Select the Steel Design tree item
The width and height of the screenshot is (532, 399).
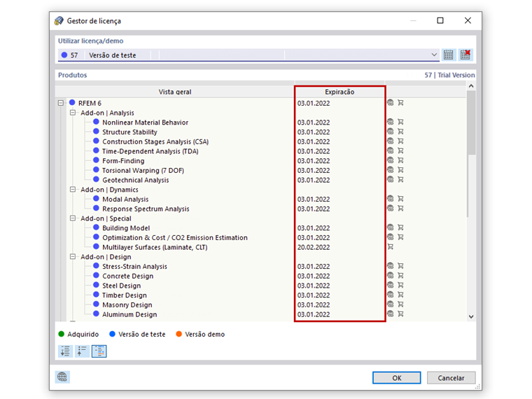(x=122, y=286)
